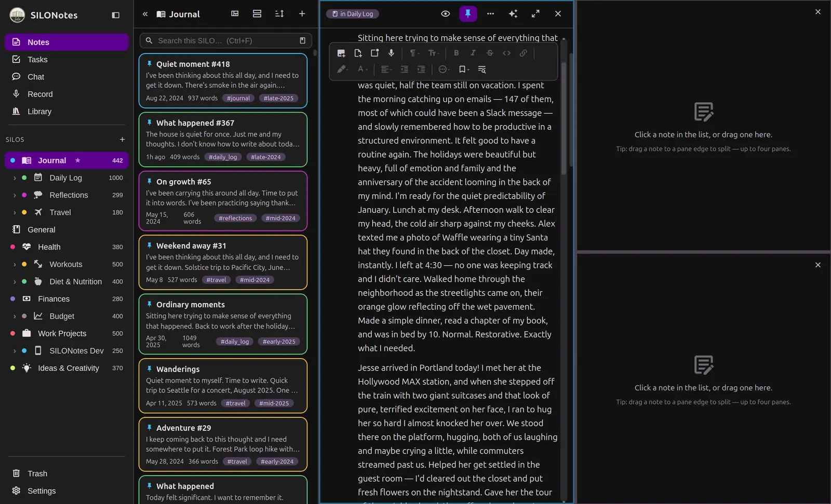The image size is (831, 504).
Task: Decrease indent in the editor toolbar
Action: click(404, 69)
